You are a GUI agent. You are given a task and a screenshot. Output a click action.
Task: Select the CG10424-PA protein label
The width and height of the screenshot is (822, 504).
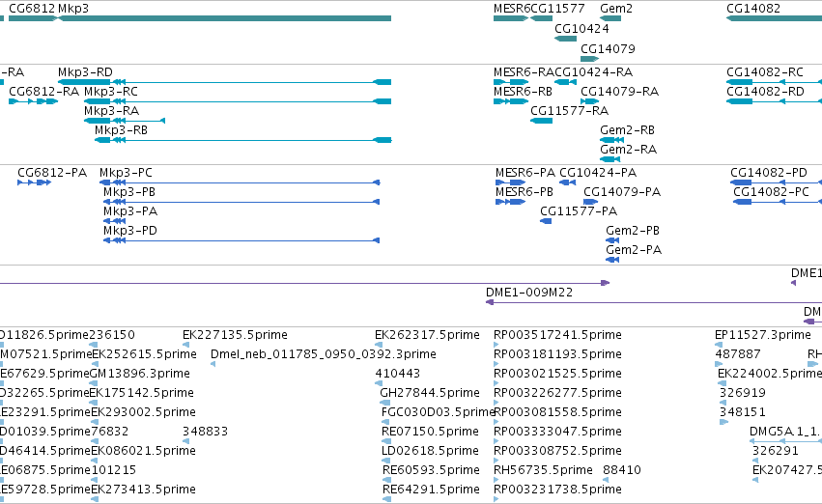tap(598, 173)
